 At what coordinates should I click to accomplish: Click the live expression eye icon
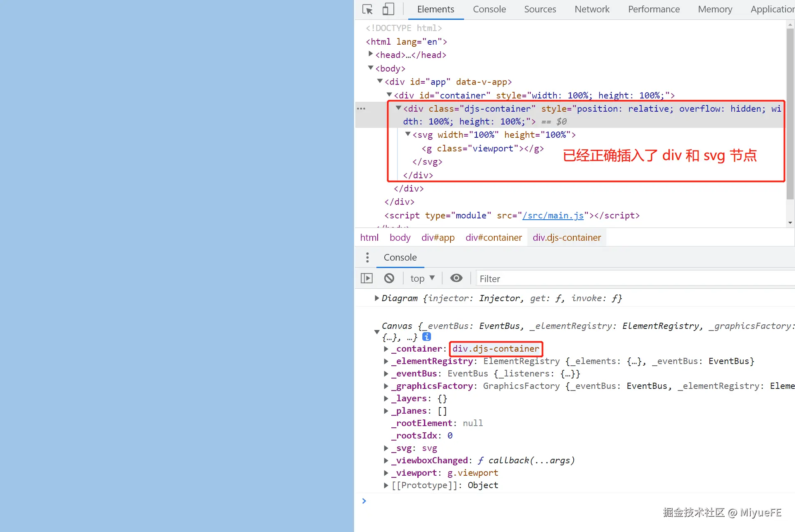pos(456,278)
